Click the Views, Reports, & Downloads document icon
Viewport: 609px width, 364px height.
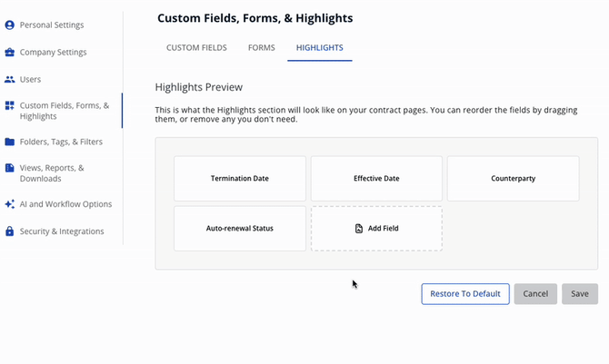[x=10, y=168]
